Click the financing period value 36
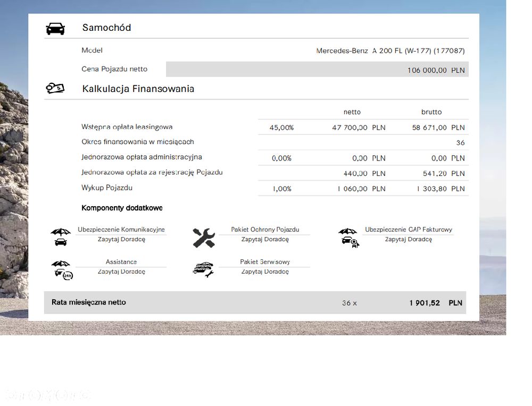532x406 pixels. (460, 142)
